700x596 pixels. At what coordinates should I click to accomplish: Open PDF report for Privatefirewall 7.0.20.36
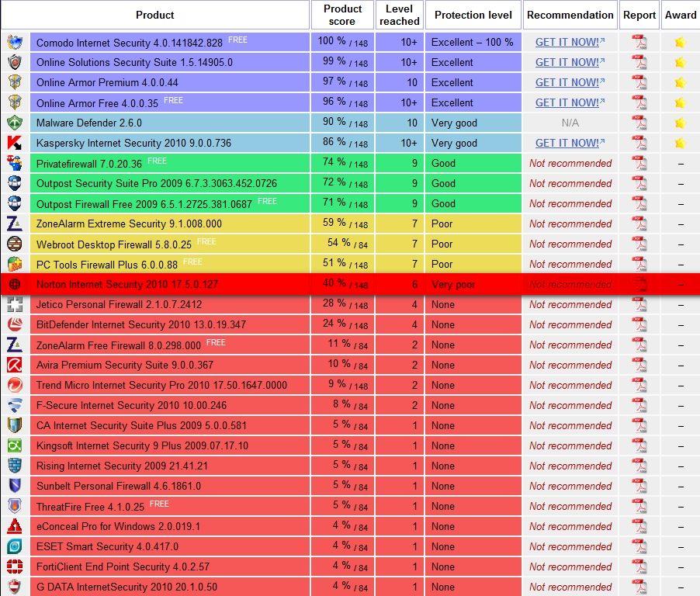[639, 164]
